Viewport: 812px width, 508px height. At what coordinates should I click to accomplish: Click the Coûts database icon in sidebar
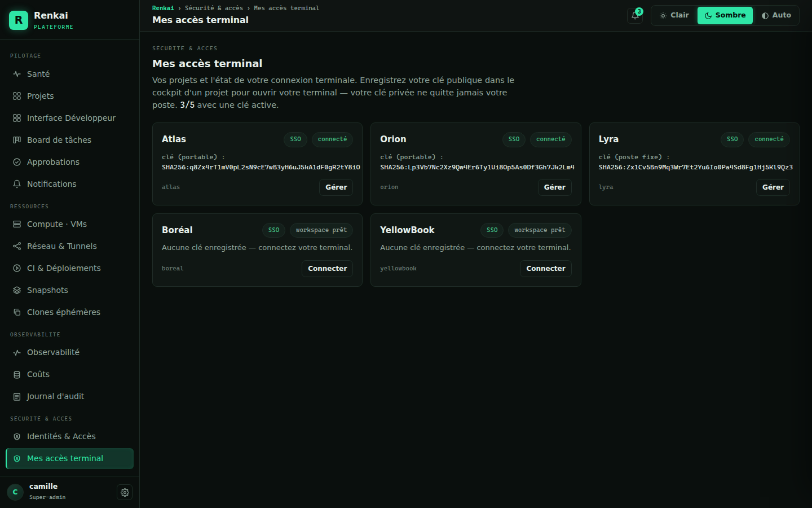17,374
